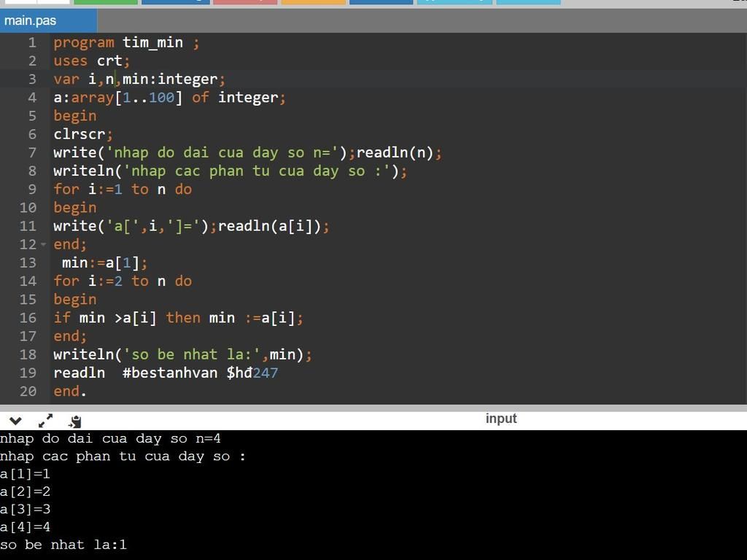Click the 'readln(a[i]);' call
This screenshot has width=747, height=560.
coord(274,226)
